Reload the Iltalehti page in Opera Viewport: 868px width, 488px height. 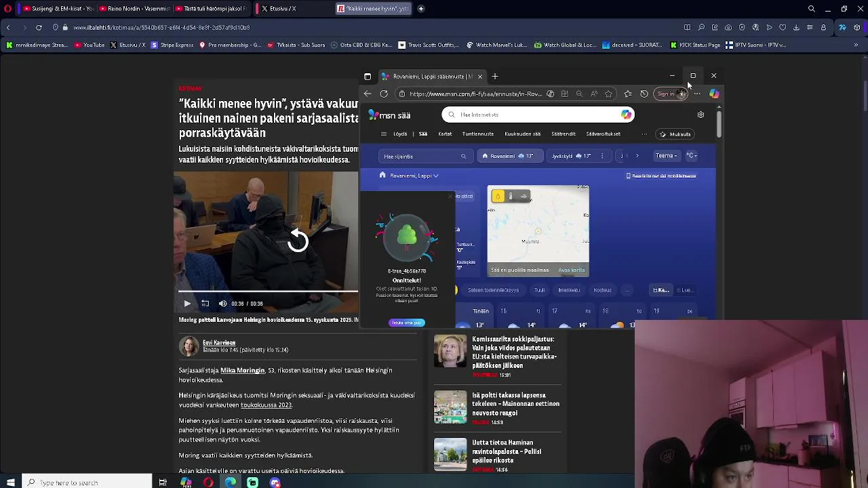[39, 27]
